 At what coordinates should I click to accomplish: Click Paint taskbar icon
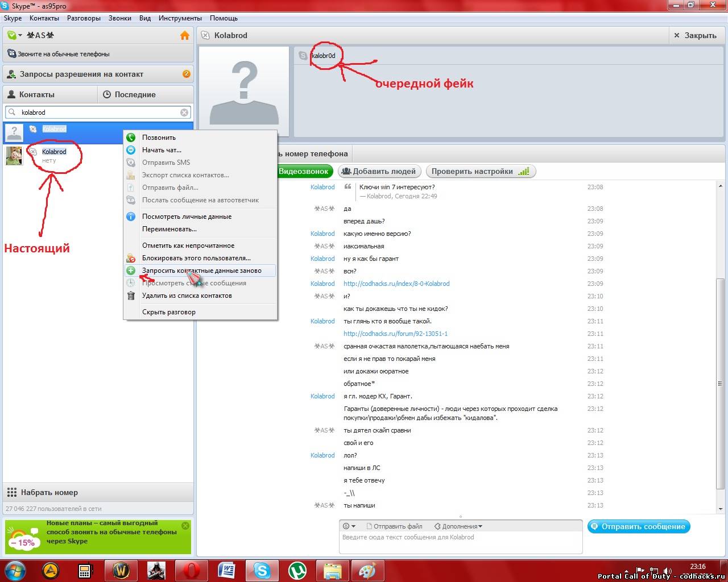pos(367,570)
